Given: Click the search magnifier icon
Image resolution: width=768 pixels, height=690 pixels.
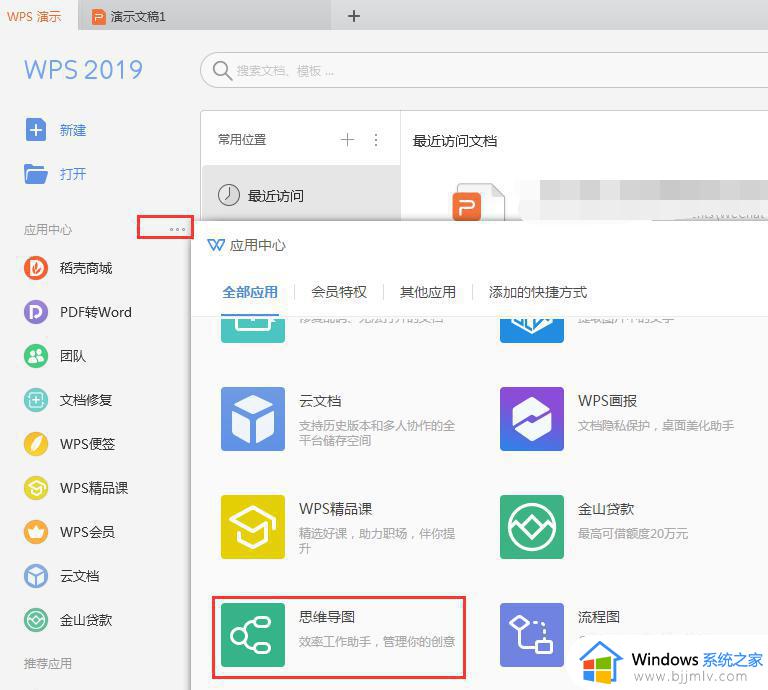Looking at the screenshot, I should click(x=222, y=71).
